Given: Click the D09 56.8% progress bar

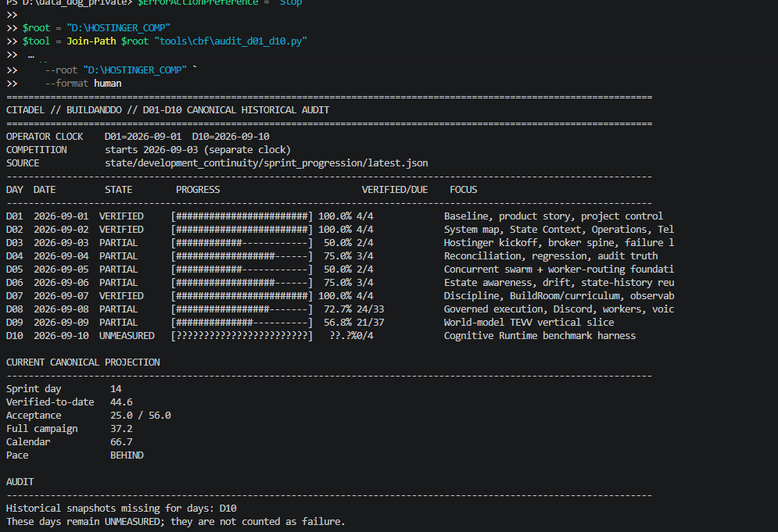Looking at the screenshot, I should [242, 323].
